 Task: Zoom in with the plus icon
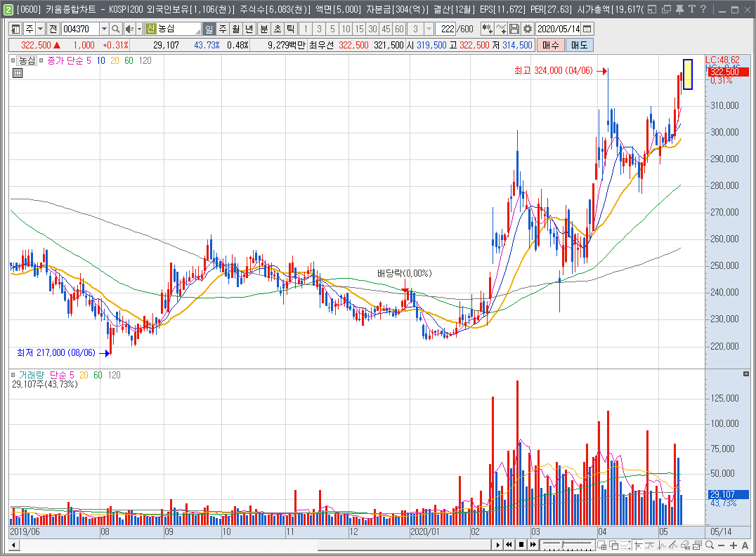[x=734, y=545]
